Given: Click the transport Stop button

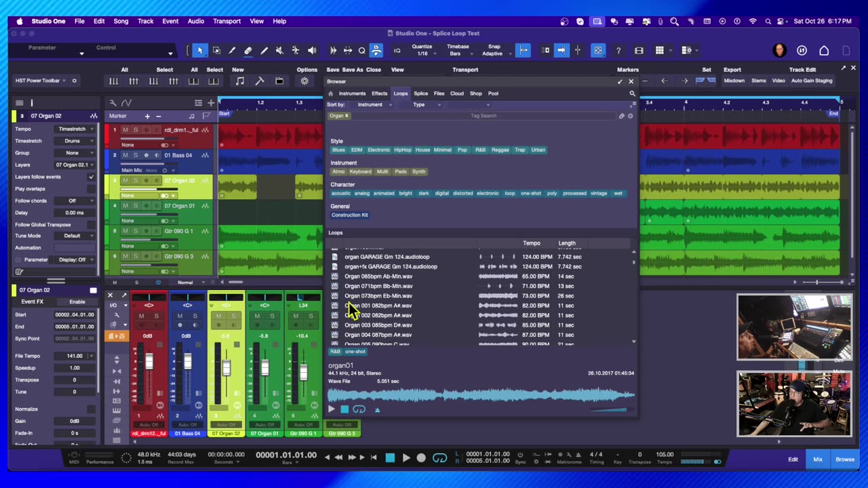Looking at the screenshot, I should pyautogui.click(x=390, y=457).
